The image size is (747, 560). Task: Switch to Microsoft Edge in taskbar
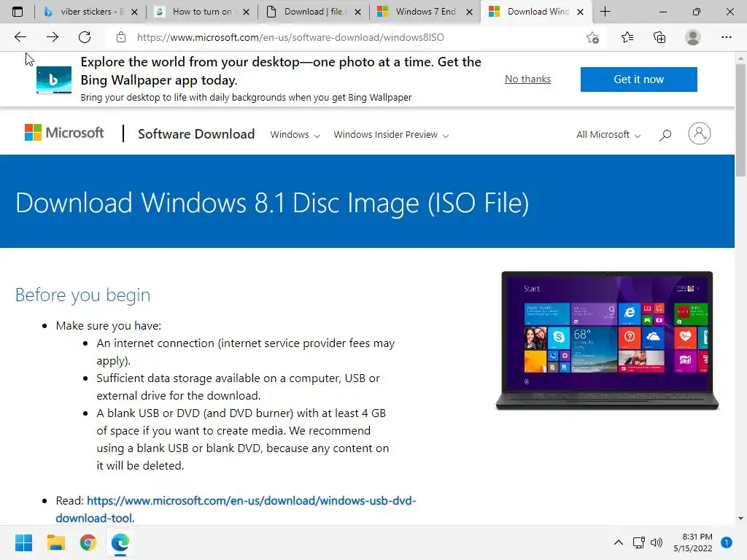click(x=120, y=542)
